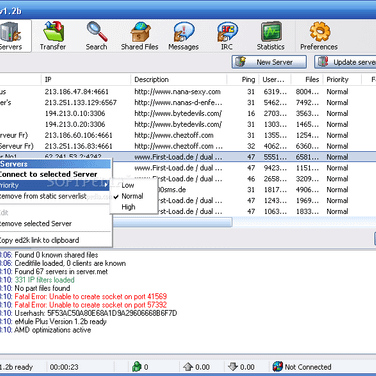Click the 00:00:23 timer in status bar
This screenshot has width=376, height=376.
coord(64,367)
